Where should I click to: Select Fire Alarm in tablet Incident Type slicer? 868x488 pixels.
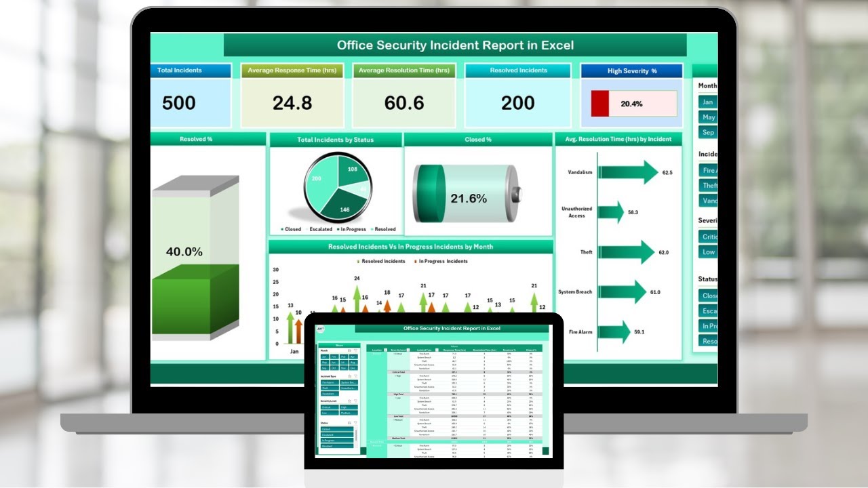(330, 382)
